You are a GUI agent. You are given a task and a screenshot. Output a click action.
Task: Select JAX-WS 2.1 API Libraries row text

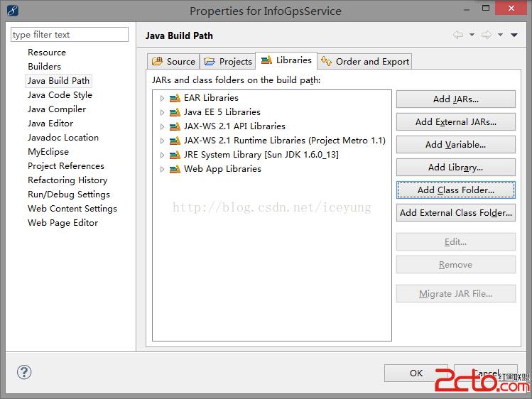[x=234, y=126]
